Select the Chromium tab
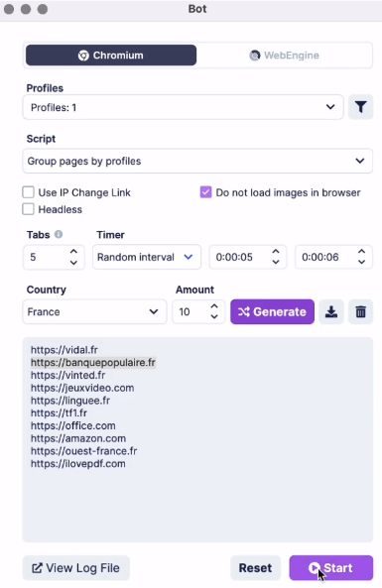382x588 pixels. [x=111, y=56]
